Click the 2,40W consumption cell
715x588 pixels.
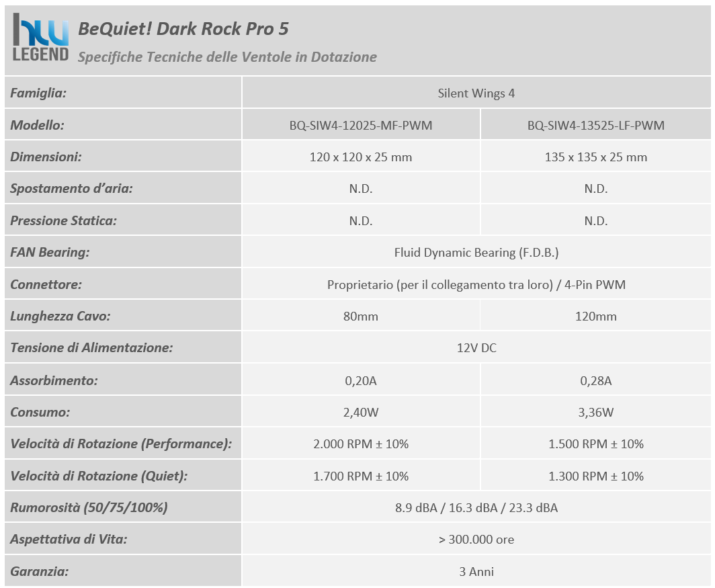coord(361,413)
